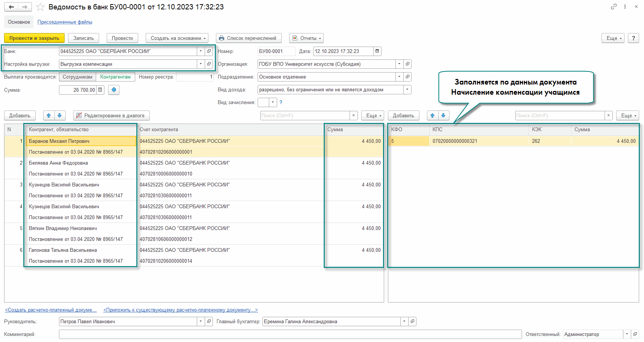The height and width of the screenshot is (342, 644).
Task: Go forward with the right arrow
Action: (25, 7)
